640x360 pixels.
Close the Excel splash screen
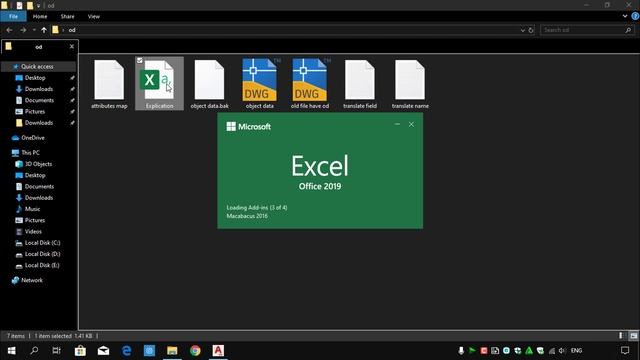coord(411,124)
